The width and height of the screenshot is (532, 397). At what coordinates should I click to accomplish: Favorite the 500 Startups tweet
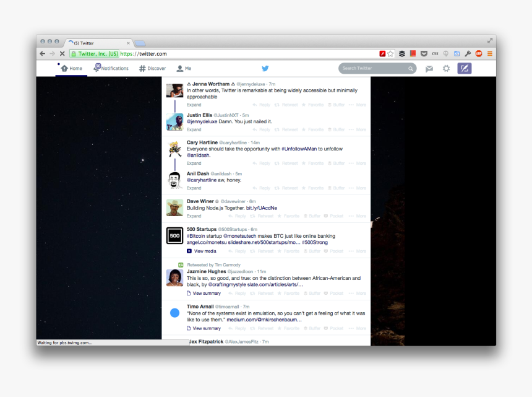[x=288, y=251]
